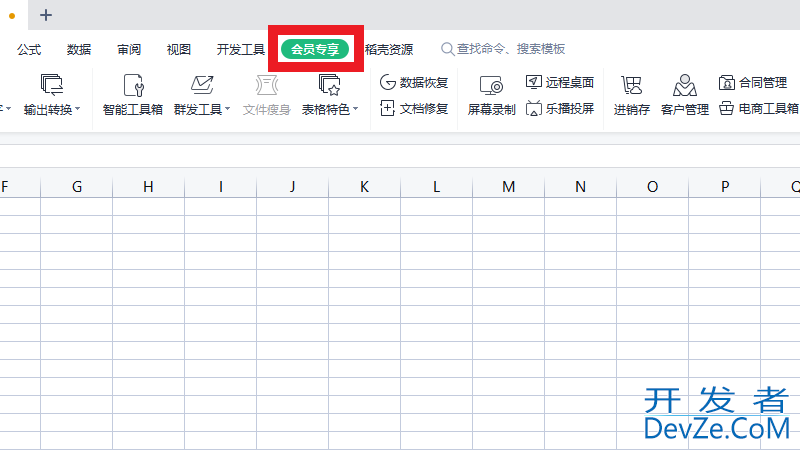The image size is (800, 450).
Task: Select column O header
Action: coord(652,187)
